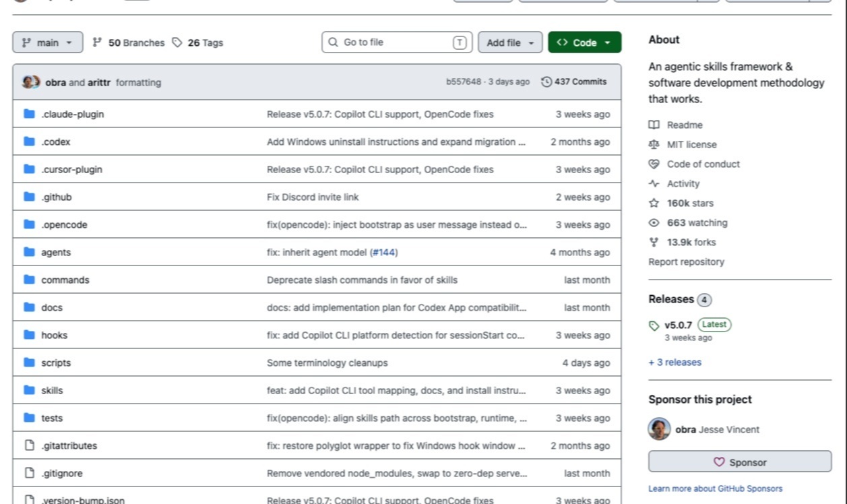Click the hooks folder icon
This screenshot has width=847, height=504.
pyautogui.click(x=29, y=335)
